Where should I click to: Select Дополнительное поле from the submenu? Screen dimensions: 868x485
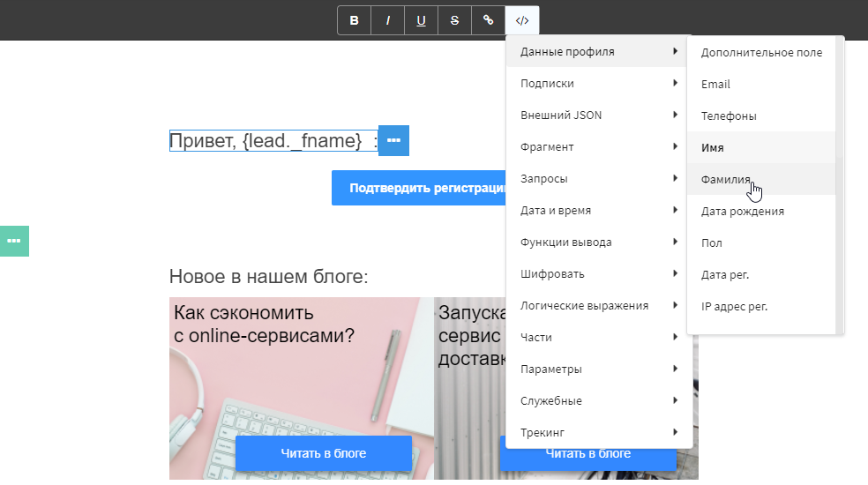point(761,53)
